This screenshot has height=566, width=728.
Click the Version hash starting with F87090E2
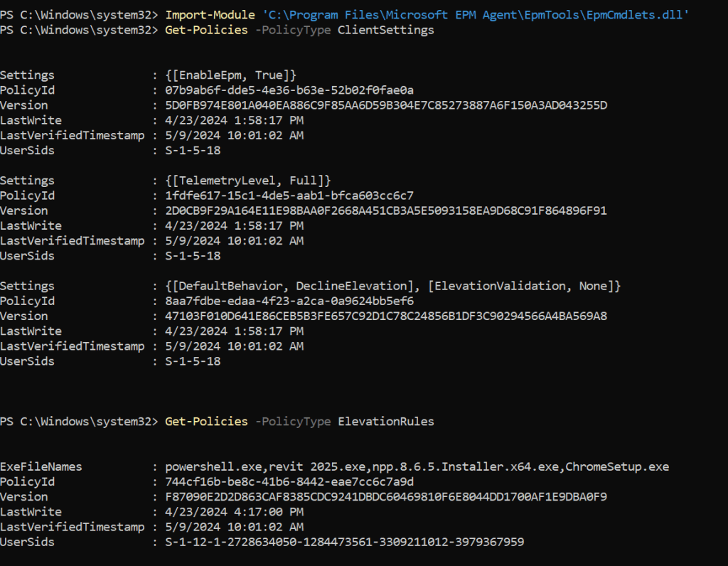click(386, 497)
